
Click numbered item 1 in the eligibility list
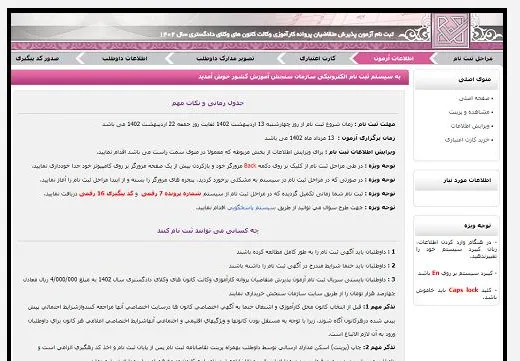316,252
